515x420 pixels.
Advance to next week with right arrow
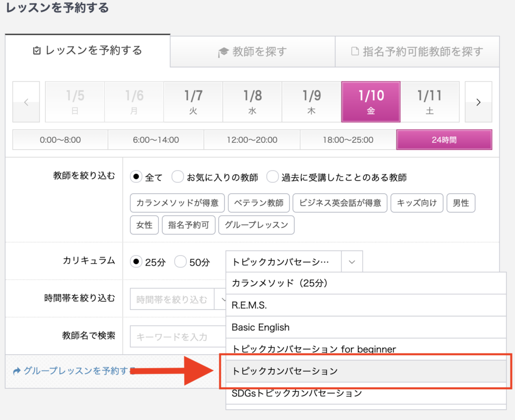click(478, 102)
